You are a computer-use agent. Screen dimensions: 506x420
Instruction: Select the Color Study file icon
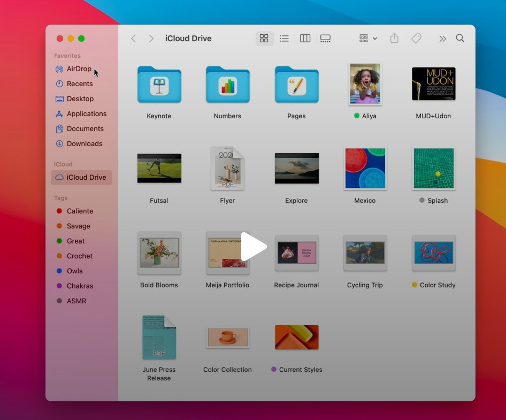pos(433,253)
